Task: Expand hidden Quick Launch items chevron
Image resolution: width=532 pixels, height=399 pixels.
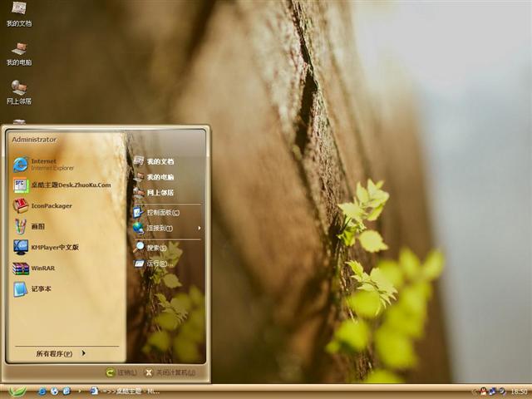Action: (80, 392)
